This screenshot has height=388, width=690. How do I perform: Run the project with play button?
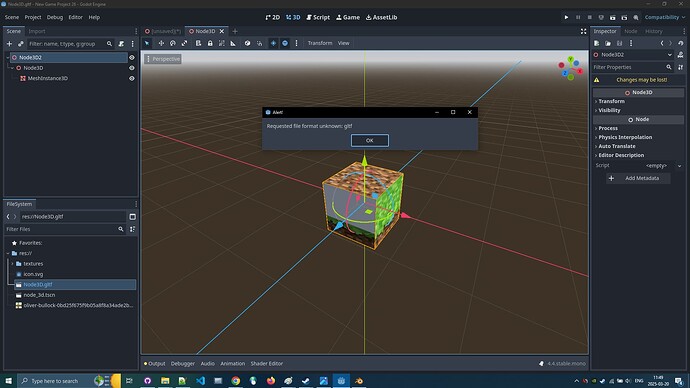coord(566,17)
